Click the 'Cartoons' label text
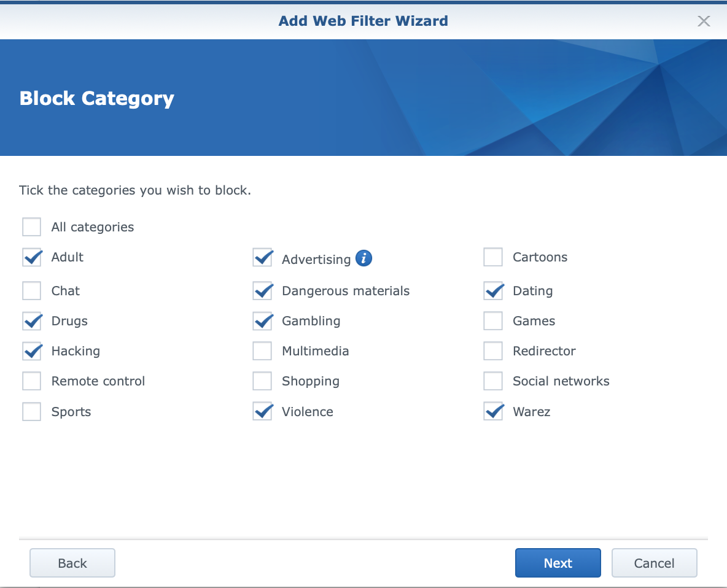Viewport: 727px width, 588px height. [x=540, y=257]
